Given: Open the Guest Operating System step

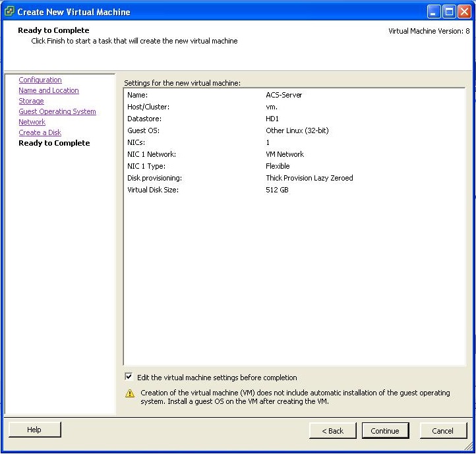Looking at the screenshot, I should point(57,111).
